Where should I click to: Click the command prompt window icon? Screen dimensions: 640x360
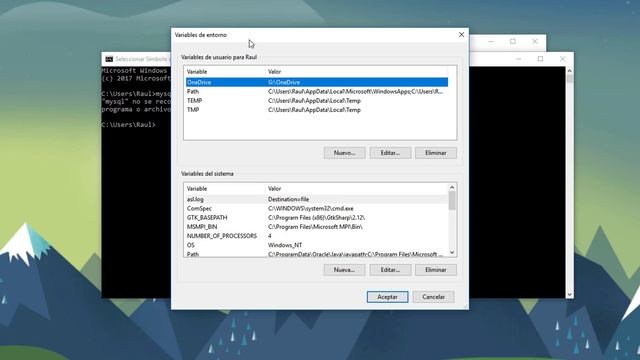coord(109,59)
